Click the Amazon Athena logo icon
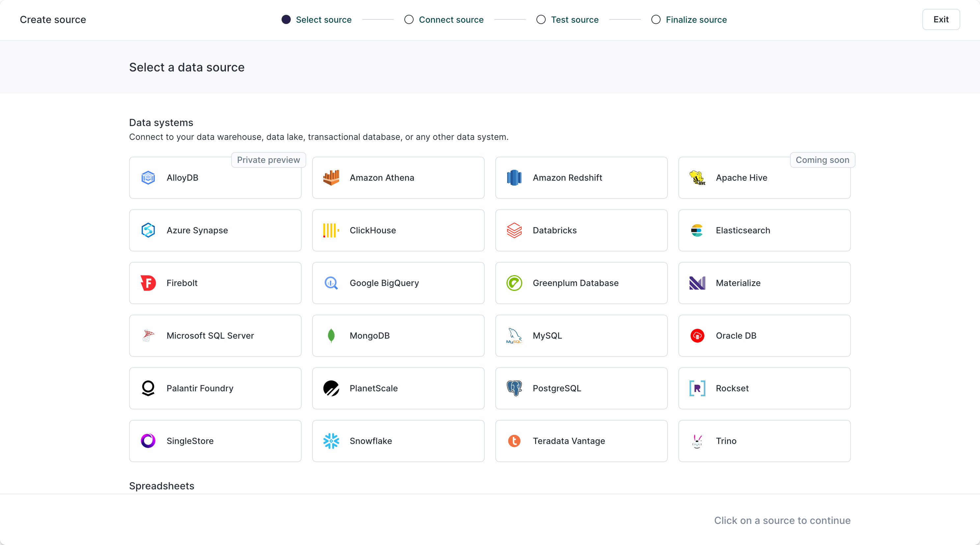This screenshot has width=980, height=545. coord(331,178)
